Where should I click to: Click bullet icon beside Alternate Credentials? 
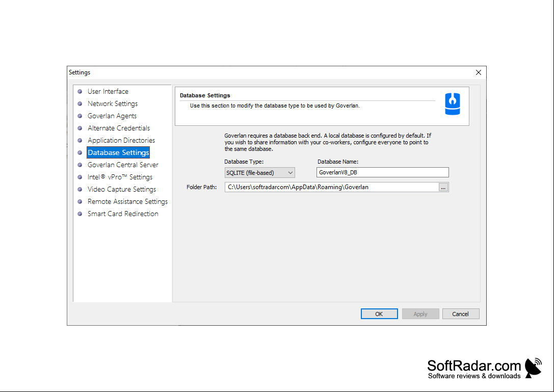[80, 128]
